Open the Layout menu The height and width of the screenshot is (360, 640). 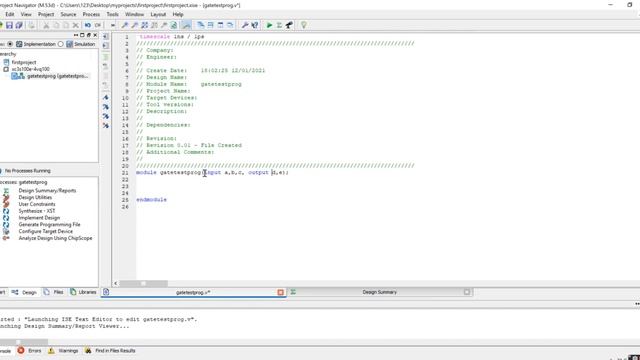tap(158, 14)
